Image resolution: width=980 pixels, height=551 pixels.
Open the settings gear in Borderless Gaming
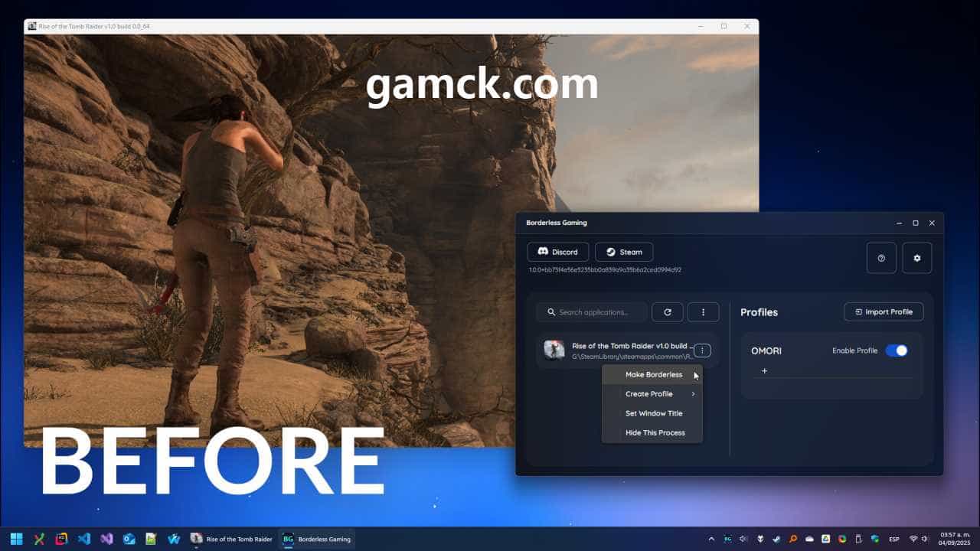[917, 259]
